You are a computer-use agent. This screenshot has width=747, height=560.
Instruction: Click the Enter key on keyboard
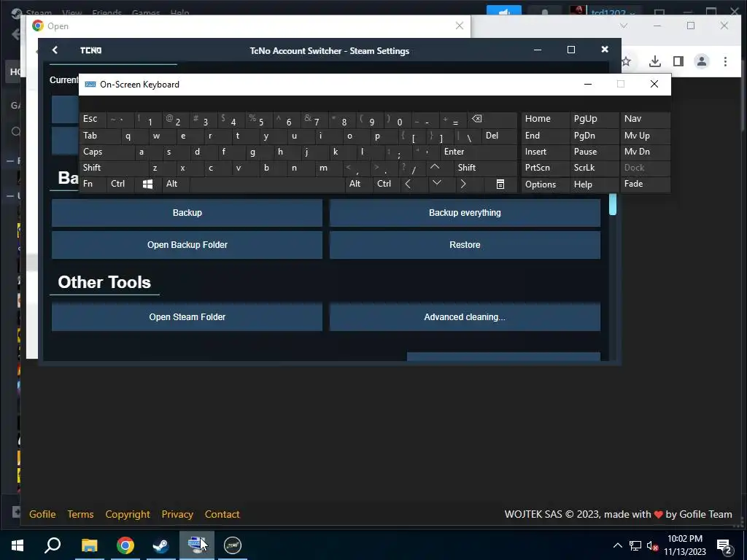479,152
